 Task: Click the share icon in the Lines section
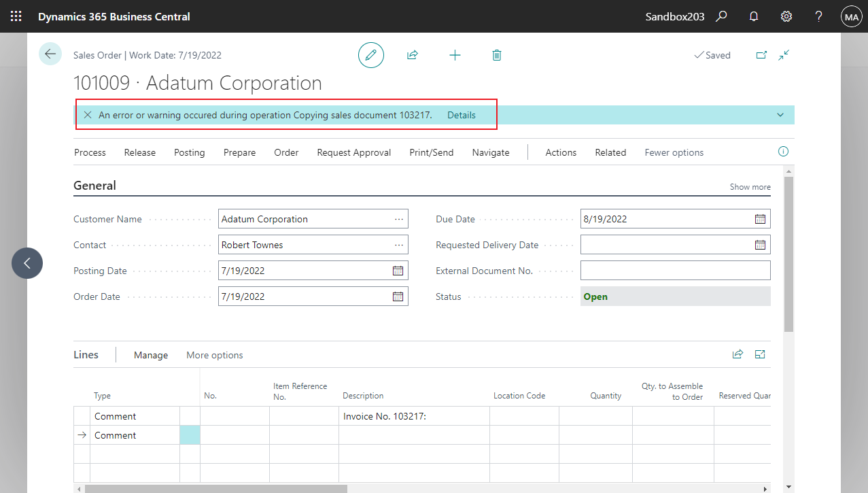pos(737,354)
